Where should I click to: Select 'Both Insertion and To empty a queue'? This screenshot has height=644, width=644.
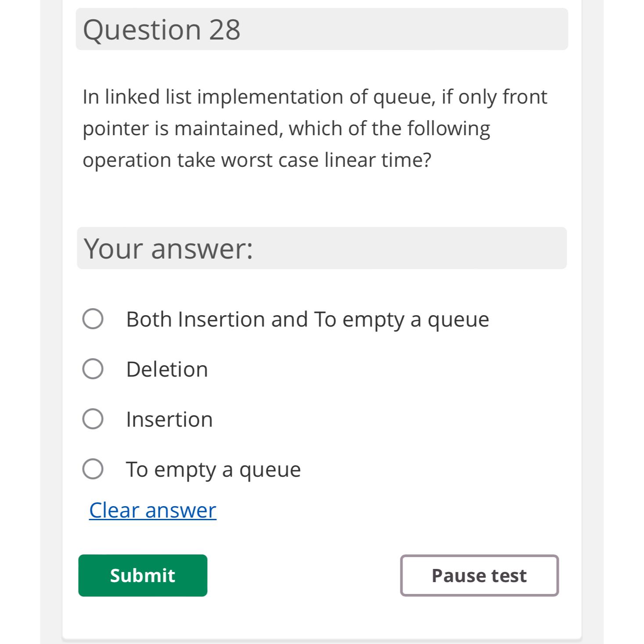click(94, 319)
